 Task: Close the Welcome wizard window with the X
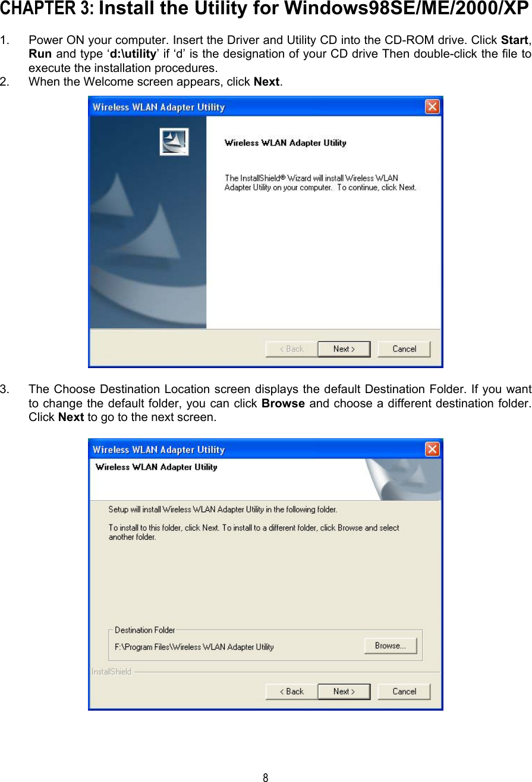(x=432, y=107)
